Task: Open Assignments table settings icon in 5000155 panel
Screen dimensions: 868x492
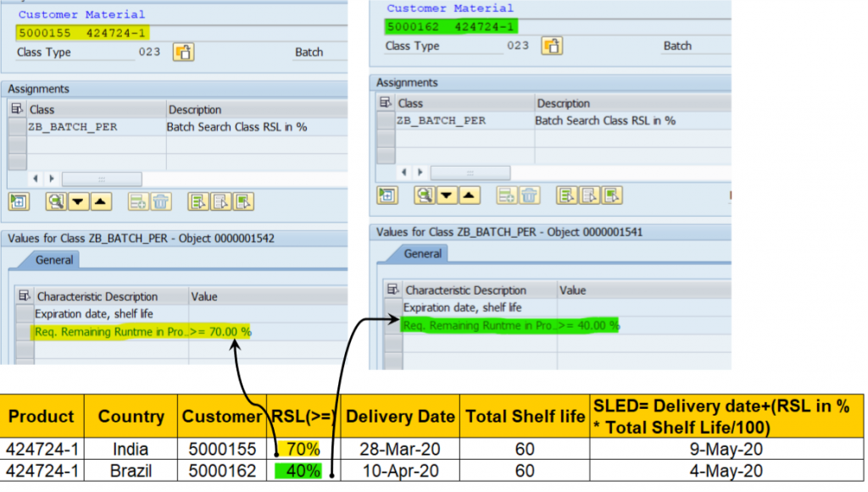Action: point(17,109)
